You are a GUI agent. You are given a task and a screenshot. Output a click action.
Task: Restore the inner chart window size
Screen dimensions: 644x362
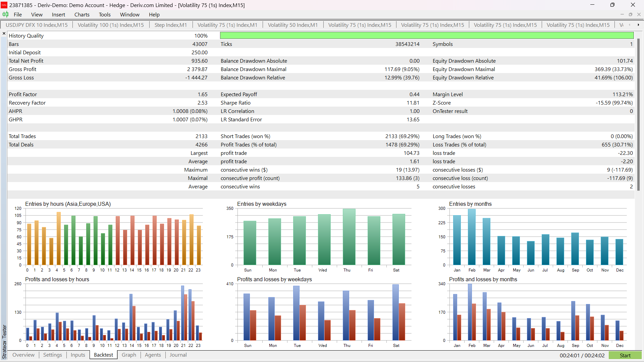pos(631,14)
